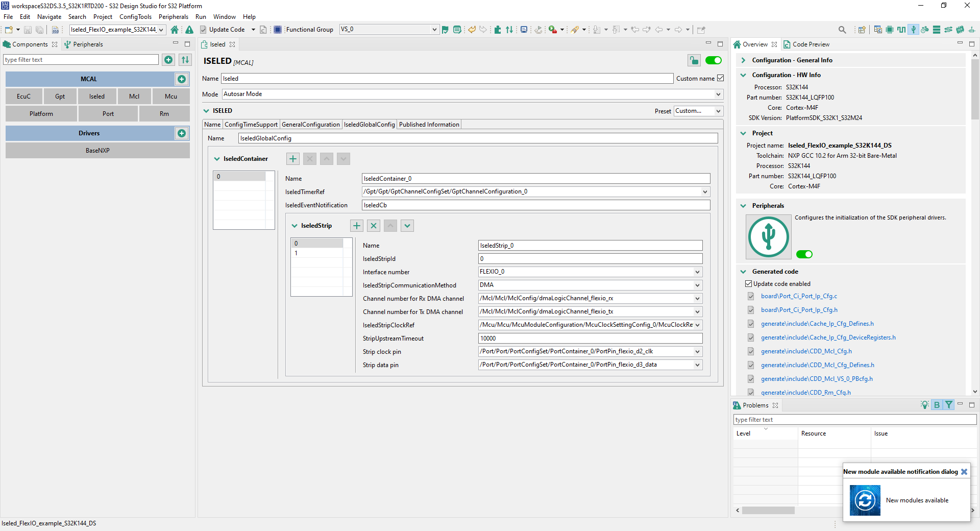Open the ConfigTools menu
980x531 pixels.
135,17
